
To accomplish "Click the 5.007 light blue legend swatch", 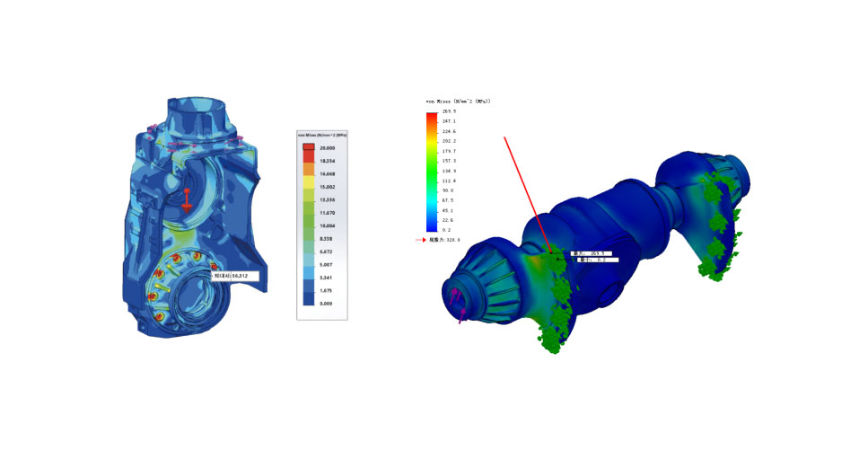I will click(307, 265).
